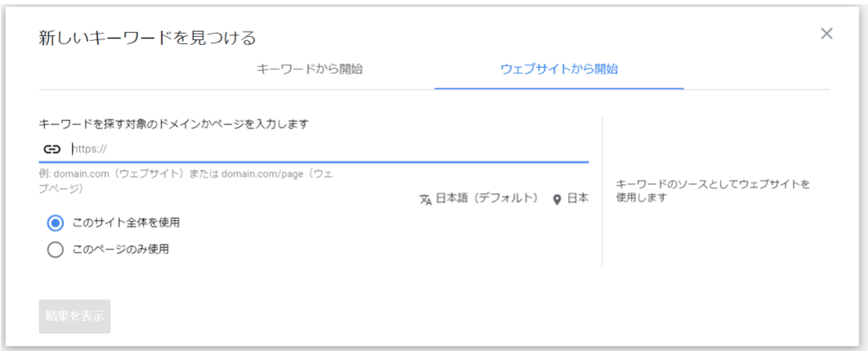This screenshot has height=355, width=868.
Task: Click the dialog title 新しいキーワードを見つける
Action: click(x=148, y=38)
